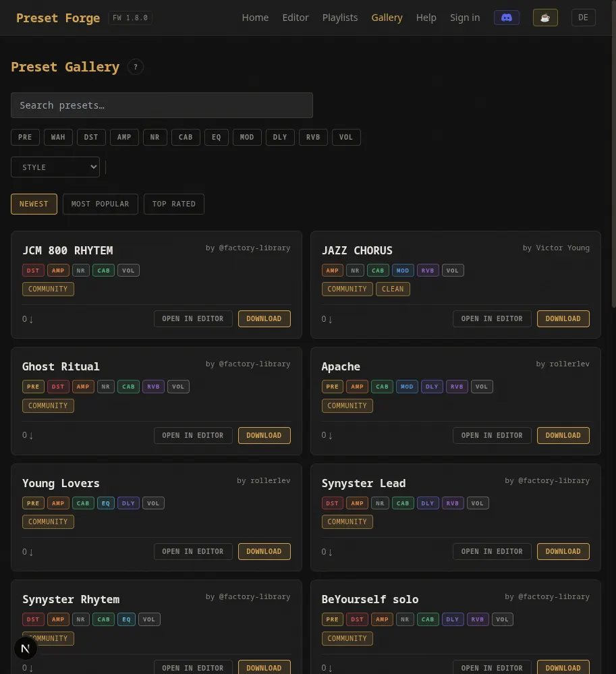The width and height of the screenshot is (616, 674).
Task: Click the BeYourself solo preset title
Action: (370, 599)
